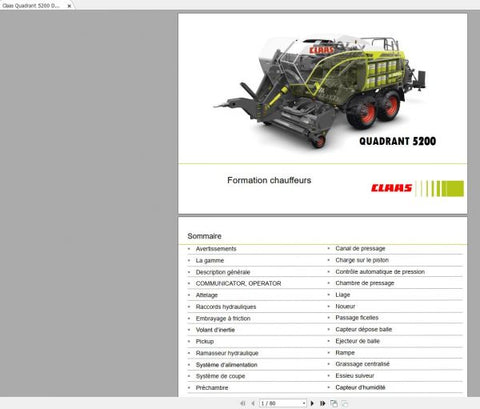Select 'Ramasseur hydraulique' entry
The image size is (480, 409).
[227, 353]
